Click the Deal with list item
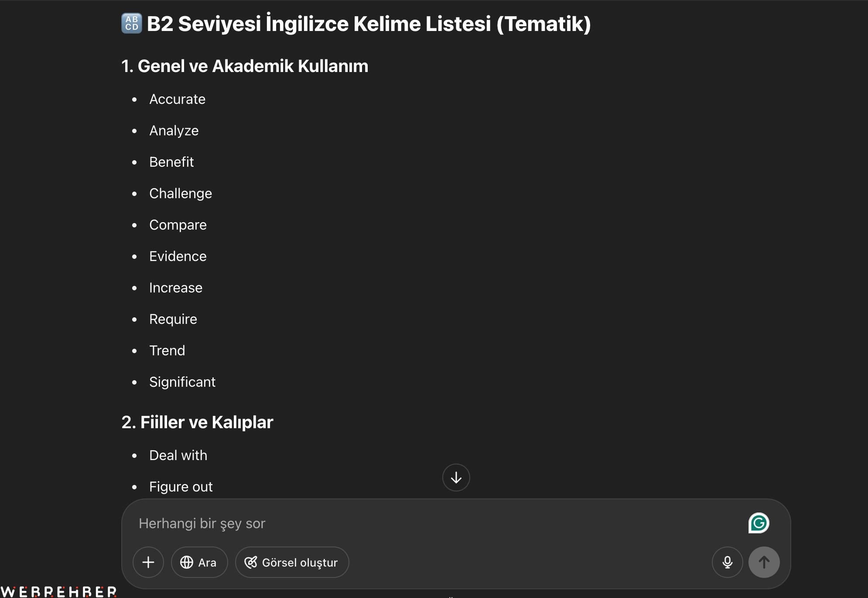868x598 pixels. click(x=178, y=455)
